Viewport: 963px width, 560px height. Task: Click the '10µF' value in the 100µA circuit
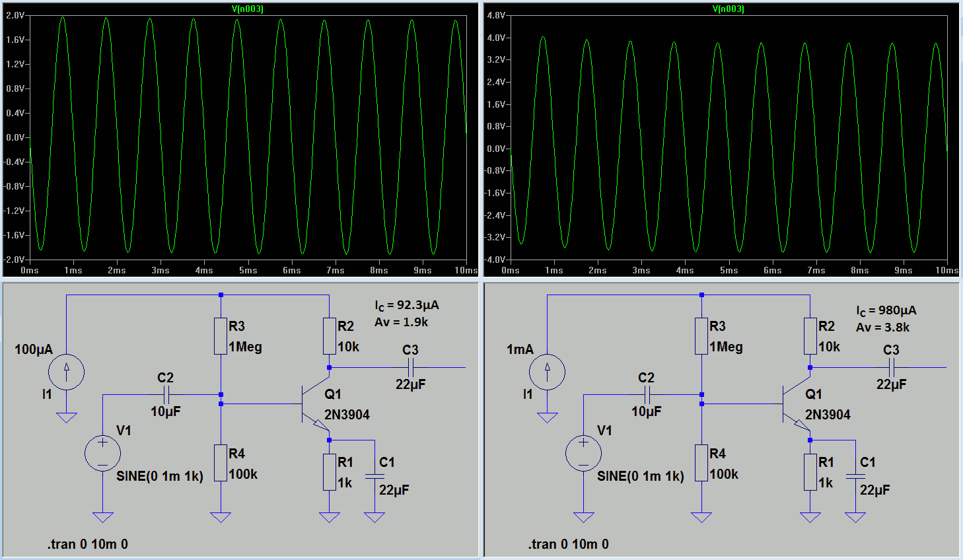(166, 411)
